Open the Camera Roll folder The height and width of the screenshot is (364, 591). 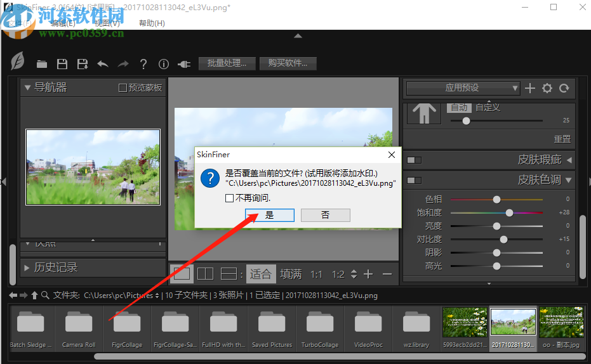point(79,328)
